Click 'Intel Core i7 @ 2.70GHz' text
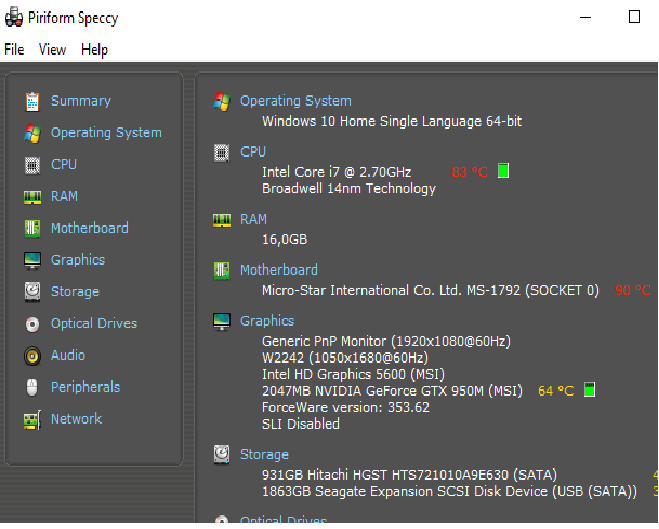The image size is (659, 529). 336,172
